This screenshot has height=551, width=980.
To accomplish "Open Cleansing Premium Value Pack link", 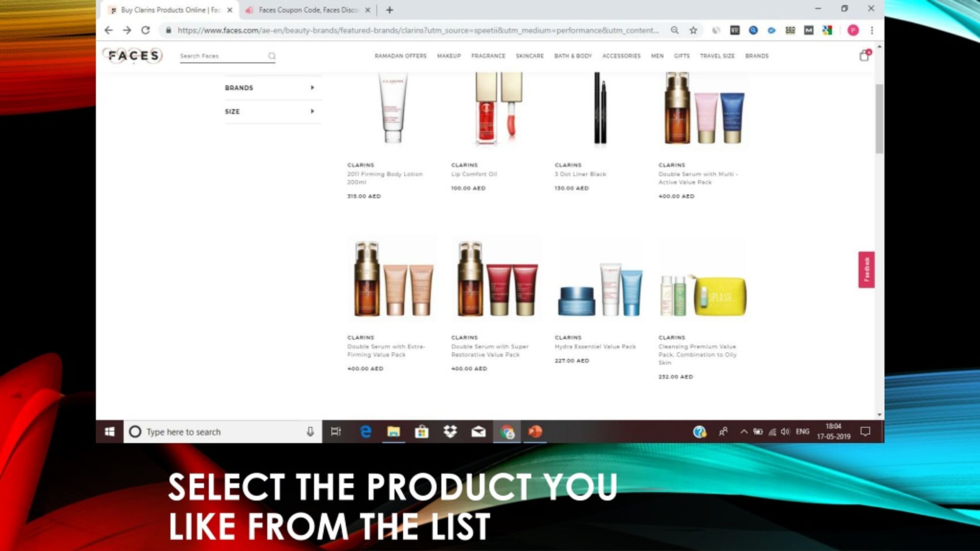I will 697,355.
